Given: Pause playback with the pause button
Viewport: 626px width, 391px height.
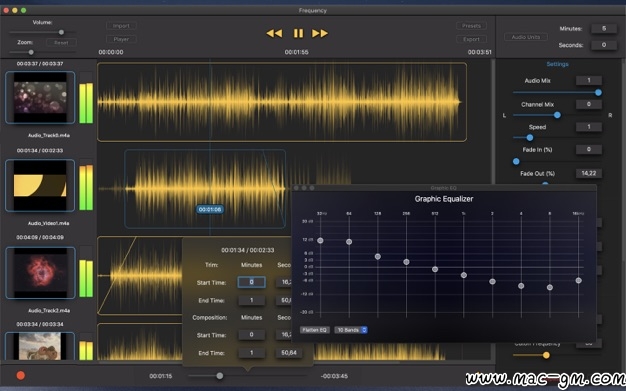Looking at the screenshot, I should point(298,34).
